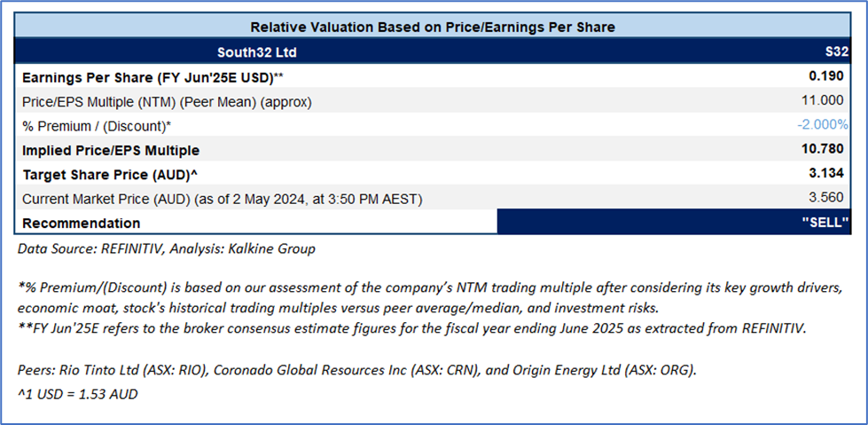Viewport: 868px width, 425px height.
Task: Click the peer mean value 11.000
Action: pos(823,100)
